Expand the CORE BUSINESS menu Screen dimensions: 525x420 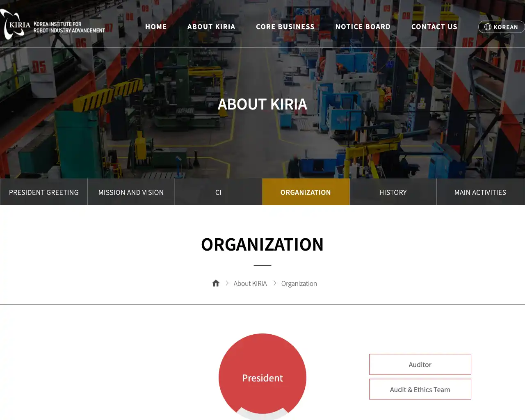click(x=285, y=27)
